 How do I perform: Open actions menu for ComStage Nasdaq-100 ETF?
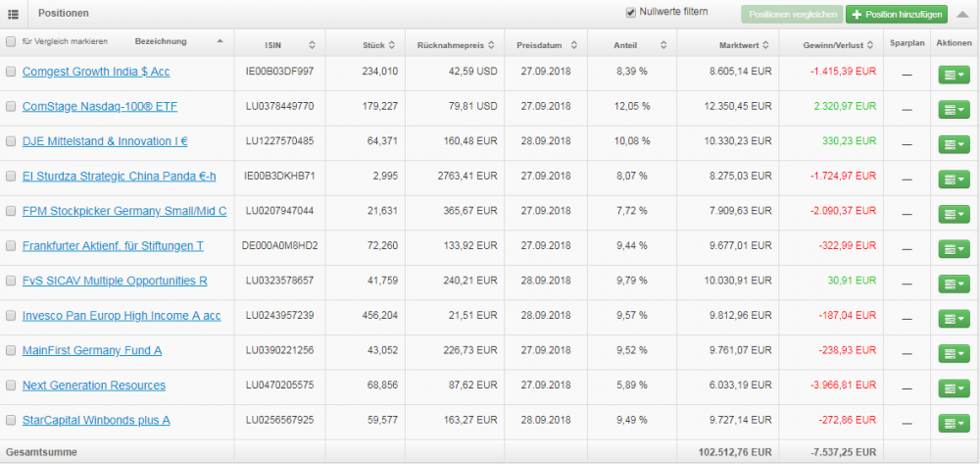[x=954, y=110]
